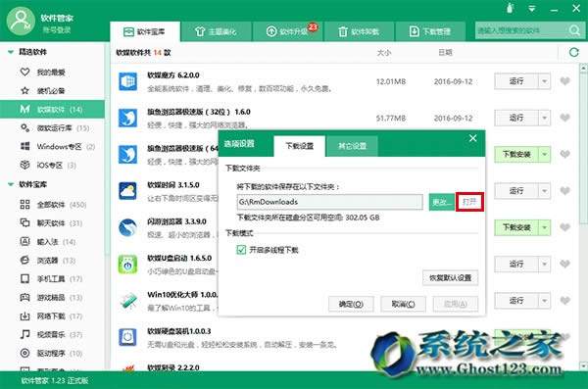Click the 软媒U盘启动 app icon
The image size is (588, 389).
(x=127, y=265)
